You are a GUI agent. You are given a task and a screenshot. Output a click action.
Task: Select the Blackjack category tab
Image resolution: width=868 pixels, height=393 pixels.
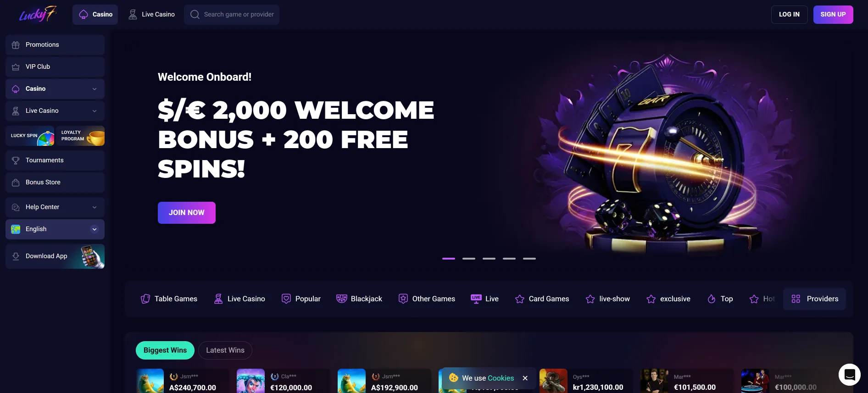click(x=359, y=299)
